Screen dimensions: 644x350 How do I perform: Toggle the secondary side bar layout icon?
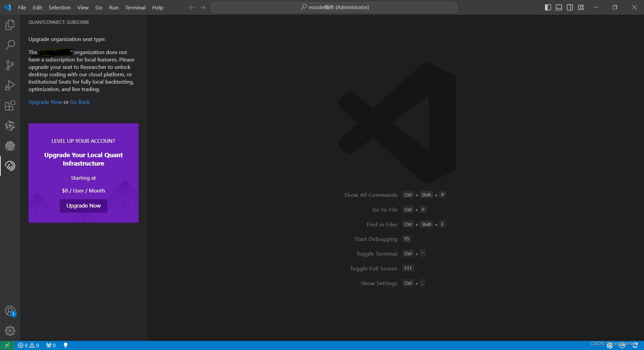(570, 7)
